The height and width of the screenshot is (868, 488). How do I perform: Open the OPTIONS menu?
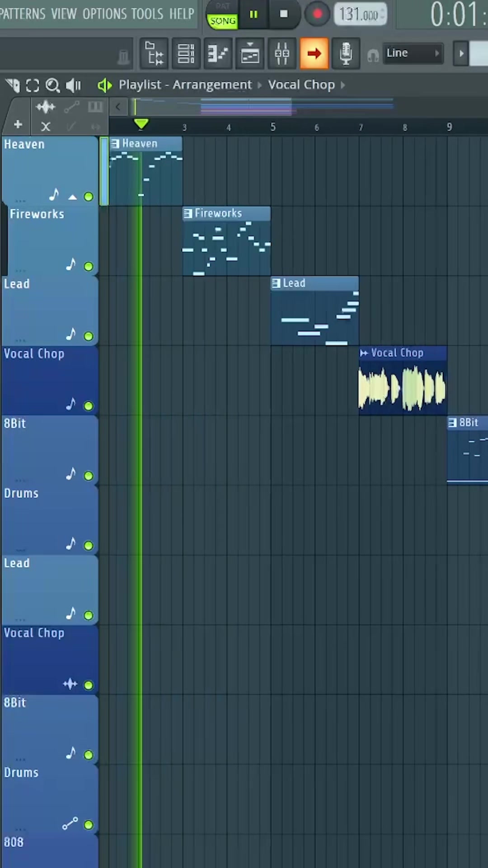[105, 14]
